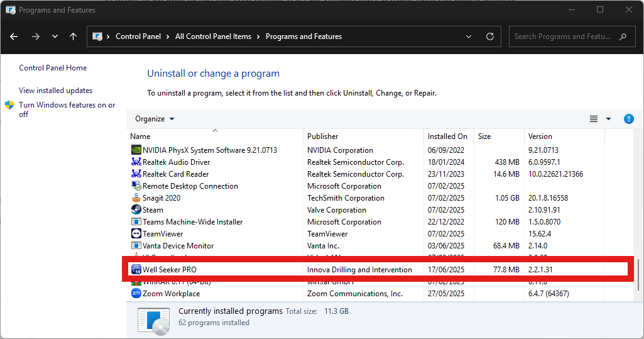Expand the view options dropdown arrow
This screenshot has width=644, height=339.
(608, 119)
